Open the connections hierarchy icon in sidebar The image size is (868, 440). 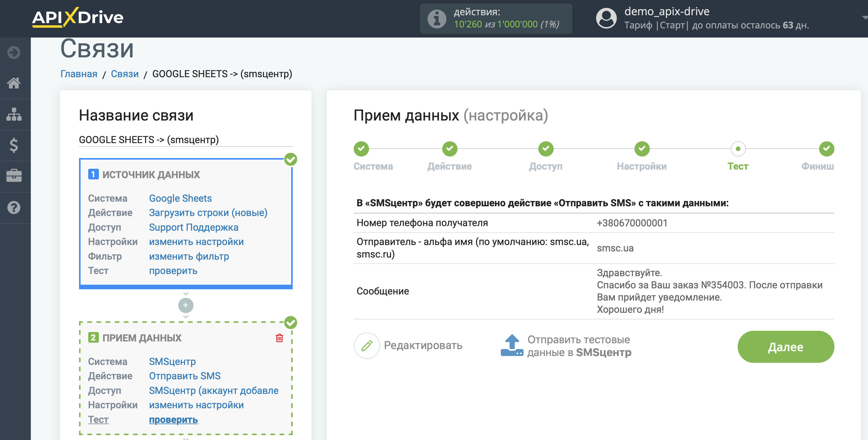click(x=14, y=114)
